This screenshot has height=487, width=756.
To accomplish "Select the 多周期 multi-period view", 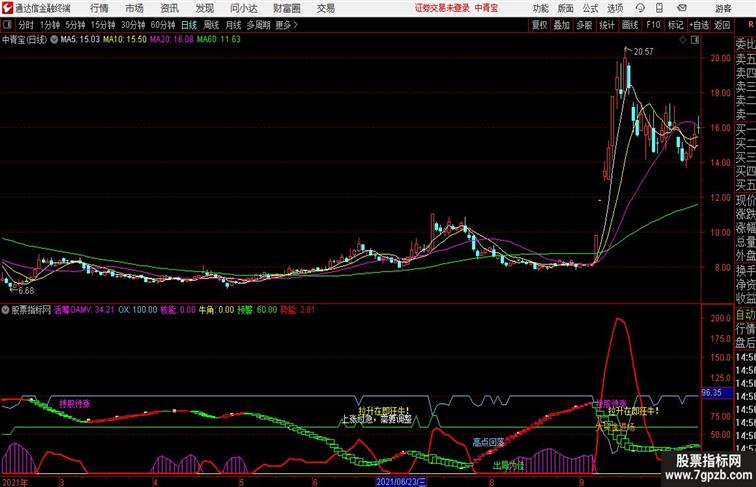I will coord(258,25).
